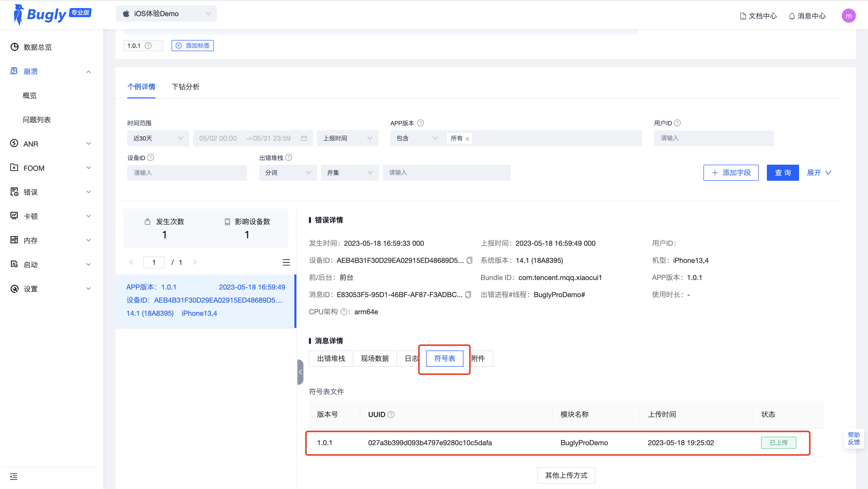Open the 近30天 time range dropdown
The image size is (868, 489).
pyautogui.click(x=158, y=138)
